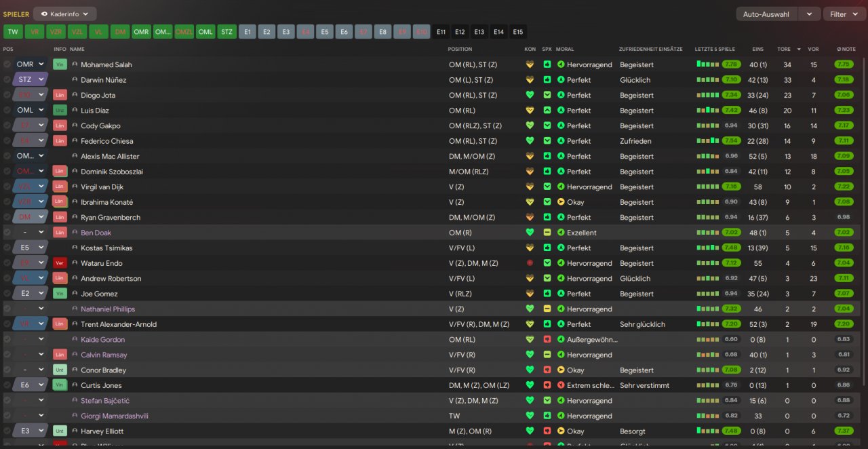
Task: Open the position dropdown for Ben Doak
Action: pos(31,233)
